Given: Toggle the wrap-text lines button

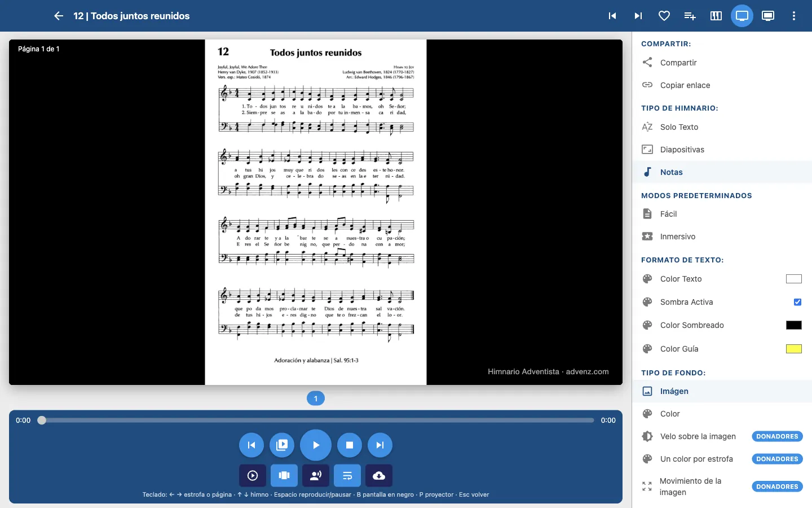Looking at the screenshot, I should click(347, 475).
